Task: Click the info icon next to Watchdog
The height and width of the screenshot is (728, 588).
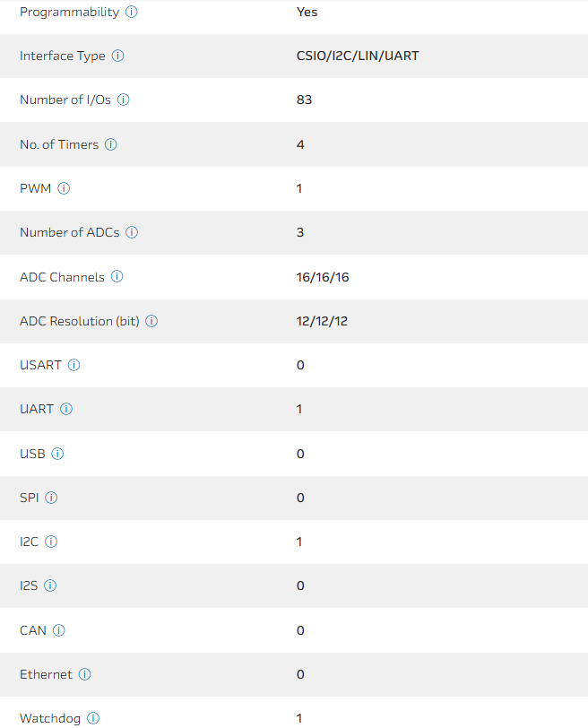Action: pyautogui.click(x=93, y=718)
